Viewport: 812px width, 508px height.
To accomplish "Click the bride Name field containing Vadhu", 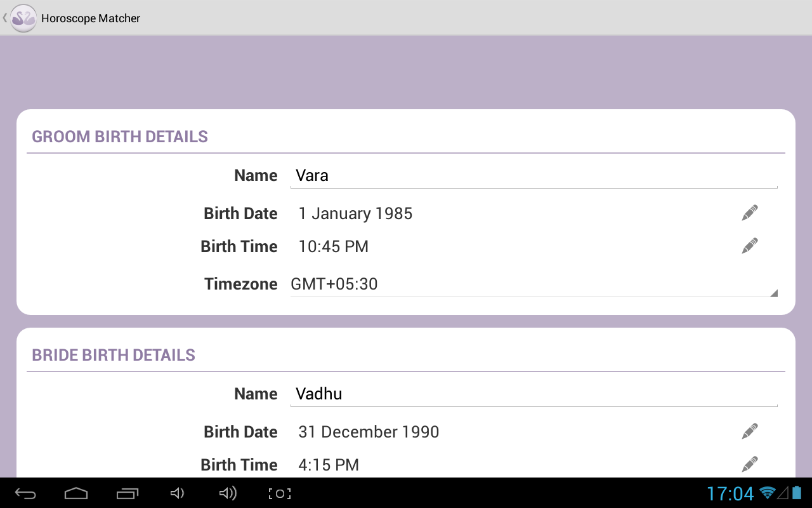I will [533, 394].
